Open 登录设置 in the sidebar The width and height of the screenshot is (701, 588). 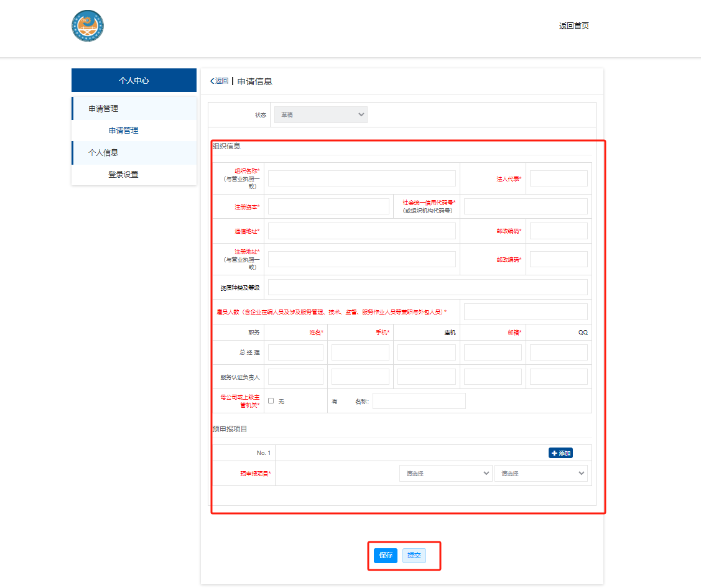[x=123, y=175]
